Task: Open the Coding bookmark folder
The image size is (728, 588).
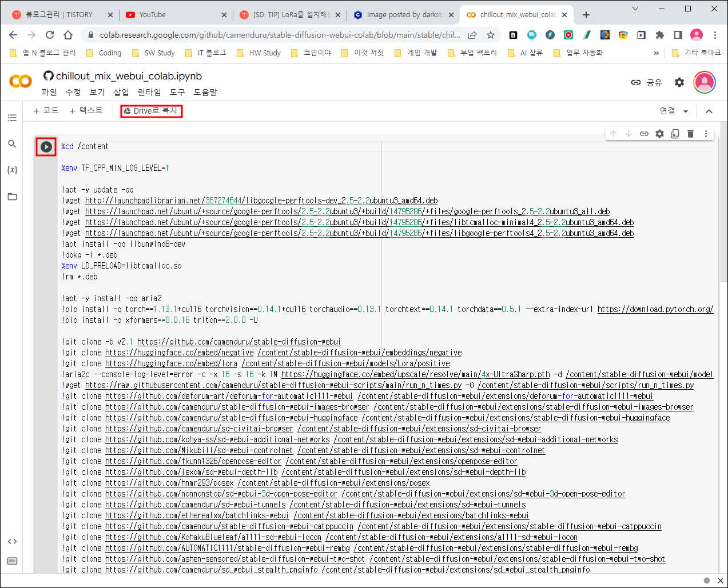Action: pos(104,53)
